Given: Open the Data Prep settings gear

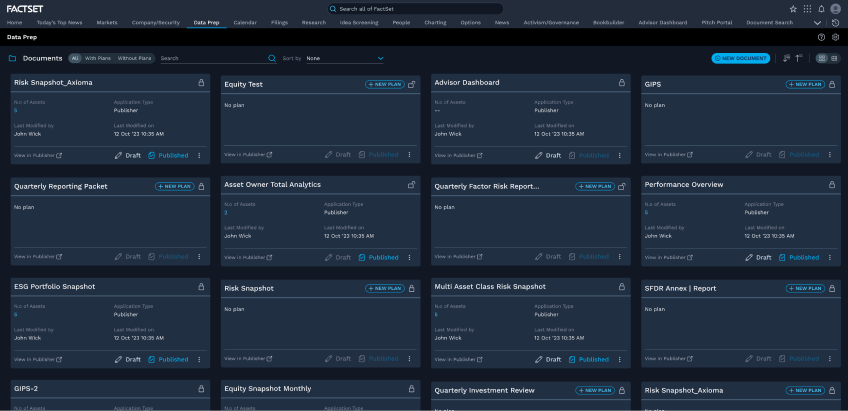Looking at the screenshot, I should coord(836,37).
